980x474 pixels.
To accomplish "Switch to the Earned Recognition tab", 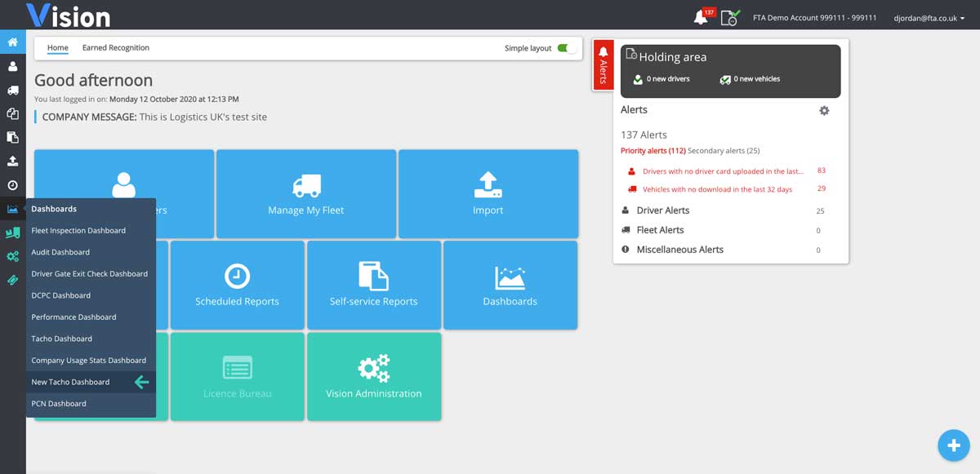I will pyautogui.click(x=116, y=48).
